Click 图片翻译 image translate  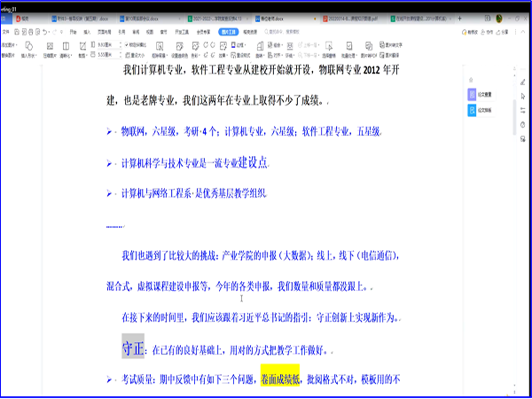point(389,55)
